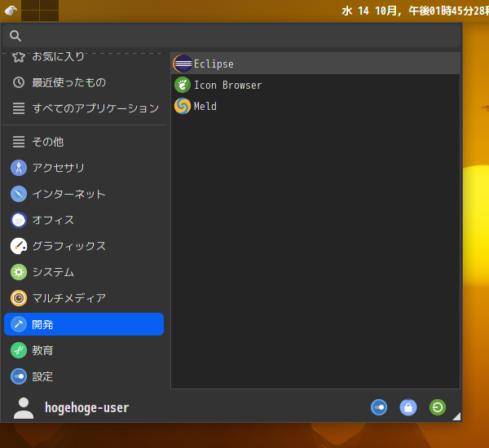Open settings manager button in footer
This screenshot has width=489, height=448.
pyautogui.click(x=379, y=407)
